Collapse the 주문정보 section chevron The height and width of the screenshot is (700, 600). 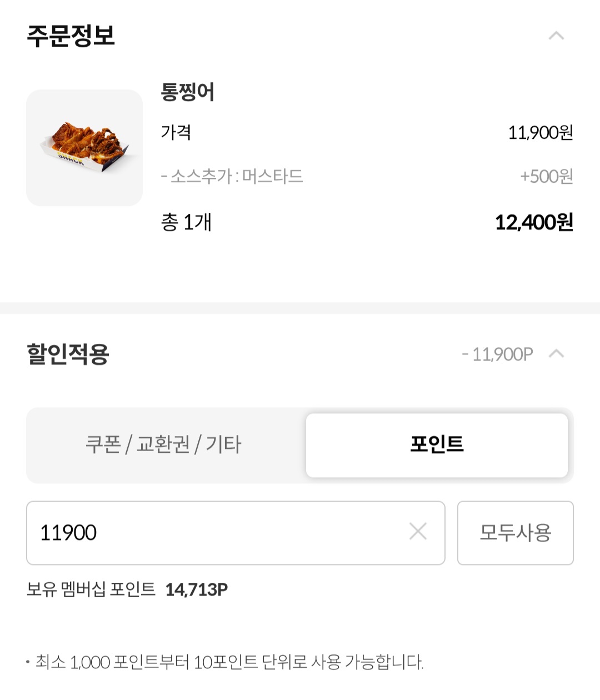pyautogui.click(x=556, y=36)
